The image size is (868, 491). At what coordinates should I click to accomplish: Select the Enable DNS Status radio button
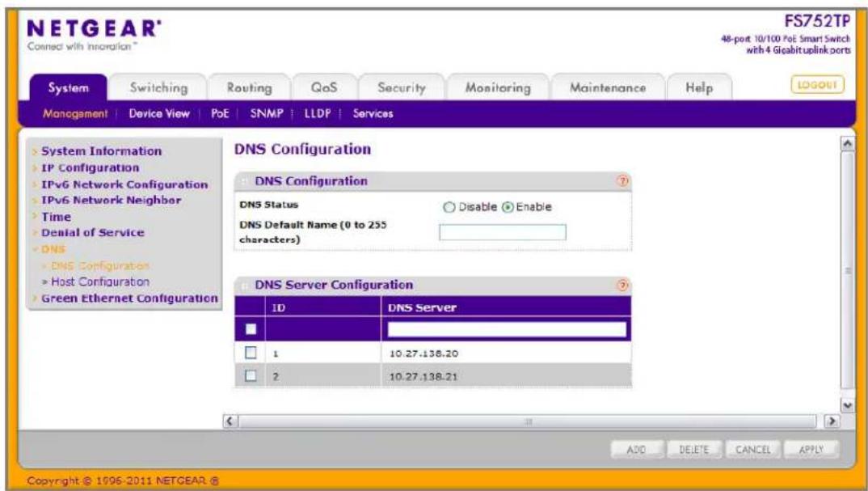tap(508, 207)
